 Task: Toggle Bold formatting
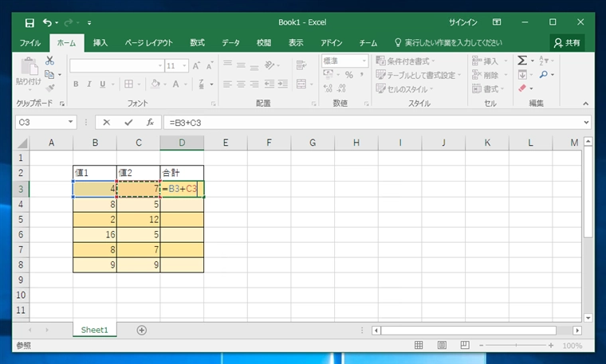pos(76,84)
